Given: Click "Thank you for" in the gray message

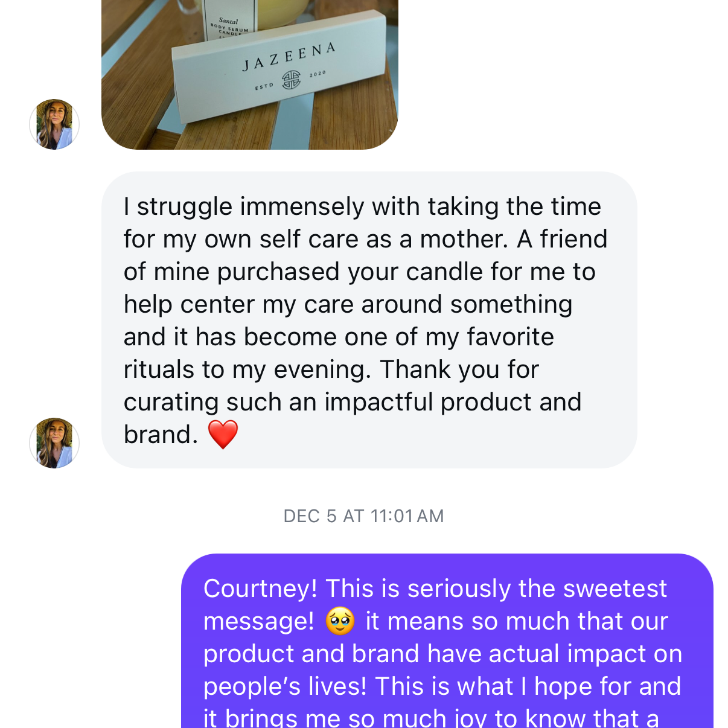Looking at the screenshot, I should point(459,369).
